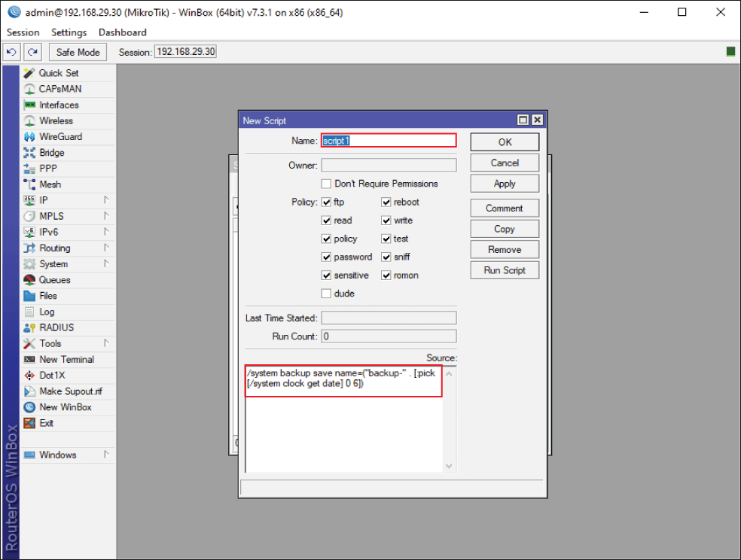Open the Dashboard menu

[x=122, y=32]
